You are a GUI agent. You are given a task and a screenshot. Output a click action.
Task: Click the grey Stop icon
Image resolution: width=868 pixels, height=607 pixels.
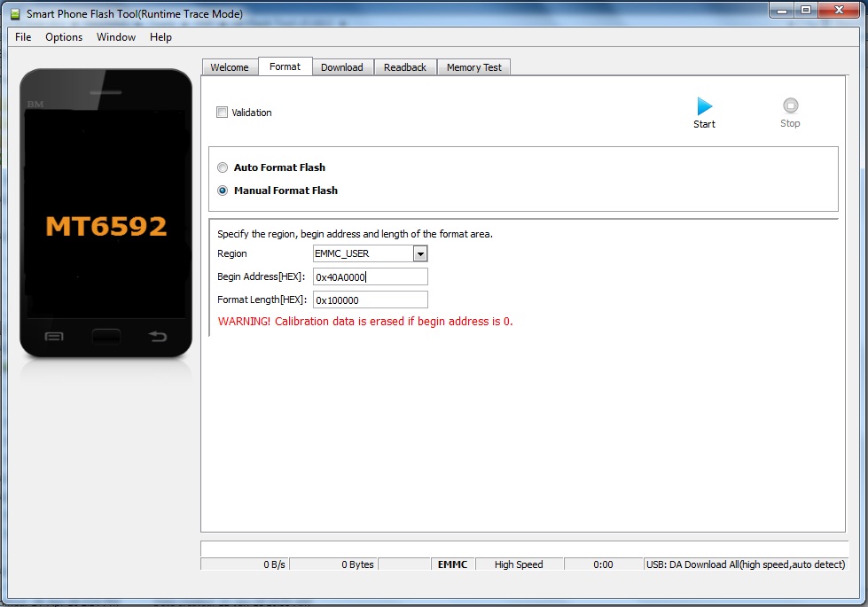tap(790, 106)
